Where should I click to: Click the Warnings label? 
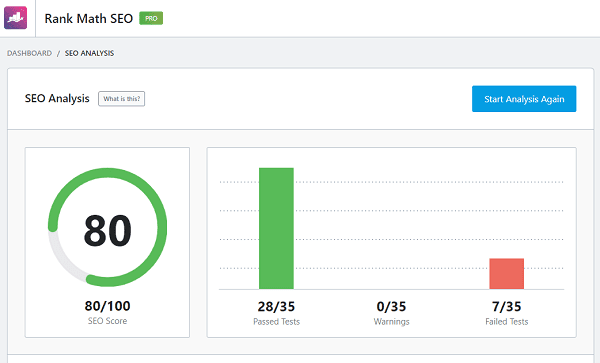[x=391, y=322]
